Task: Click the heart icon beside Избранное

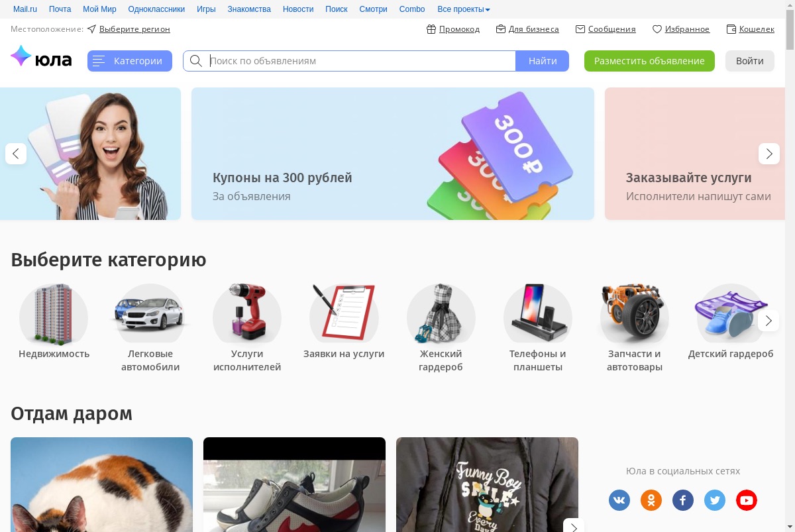Action: (657, 29)
